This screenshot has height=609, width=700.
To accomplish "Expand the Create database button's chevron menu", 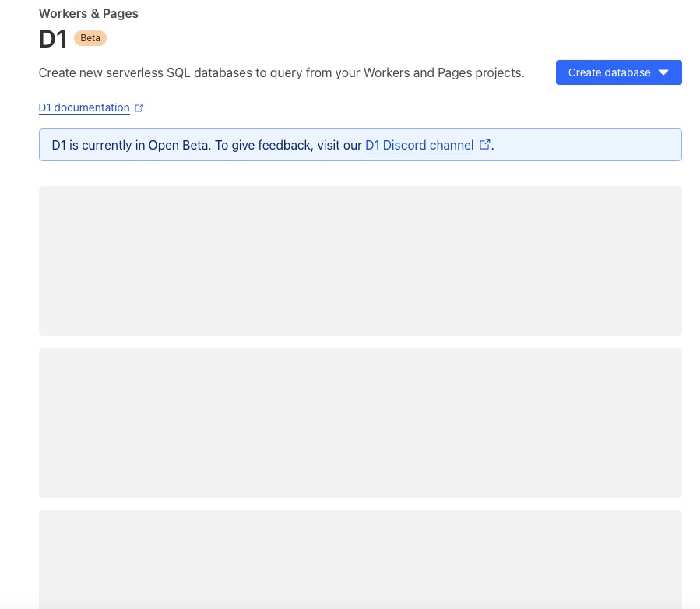I will [663, 72].
